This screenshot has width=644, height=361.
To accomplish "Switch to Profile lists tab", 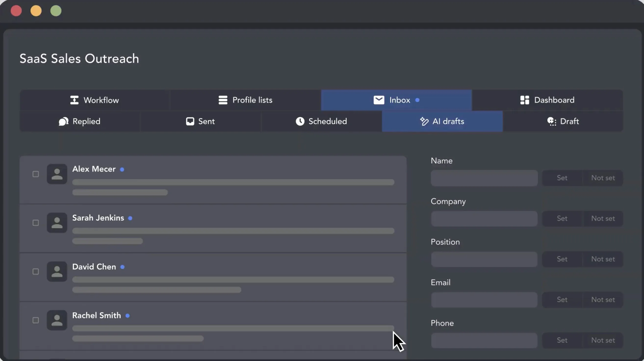I will [x=245, y=100].
